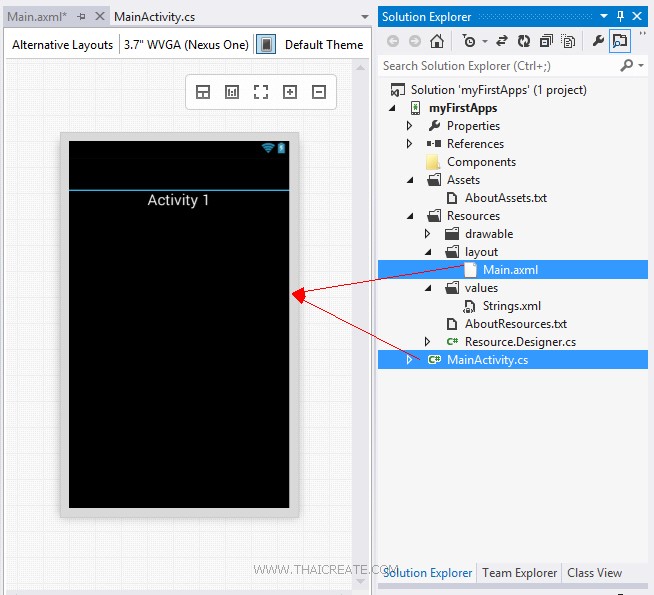The height and width of the screenshot is (595, 654).
Task: Select AboutResources.txt file
Action: [x=516, y=324]
